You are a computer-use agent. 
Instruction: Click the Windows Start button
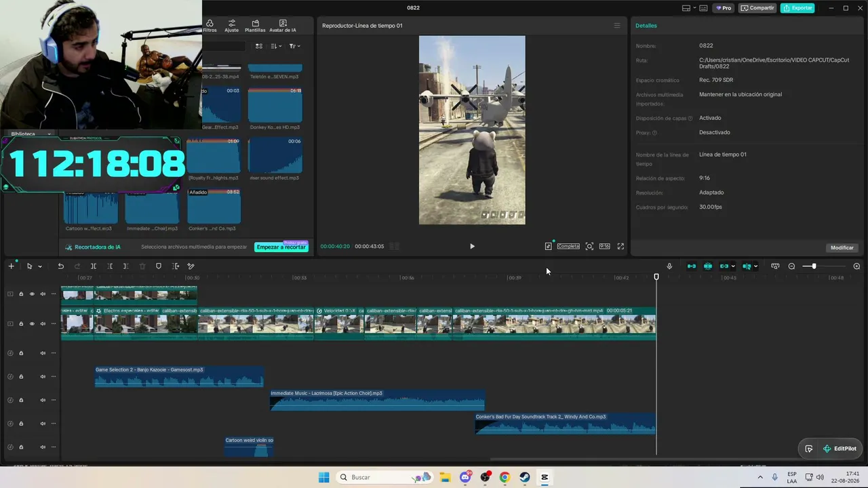click(323, 477)
